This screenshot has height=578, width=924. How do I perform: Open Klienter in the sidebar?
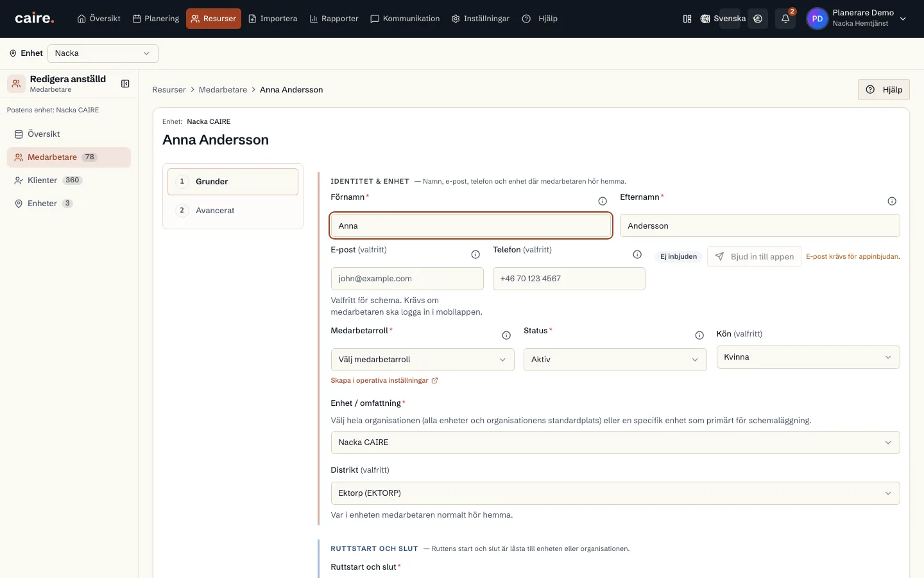point(69,180)
